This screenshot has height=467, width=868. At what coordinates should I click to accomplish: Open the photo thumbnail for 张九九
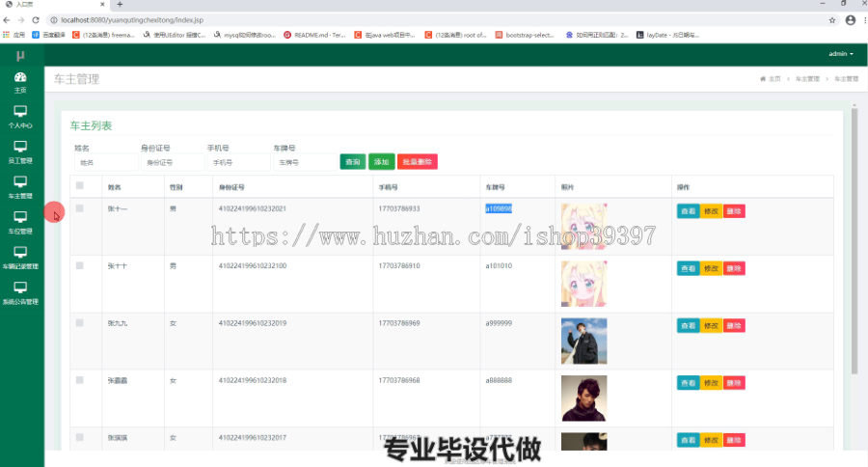584,341
